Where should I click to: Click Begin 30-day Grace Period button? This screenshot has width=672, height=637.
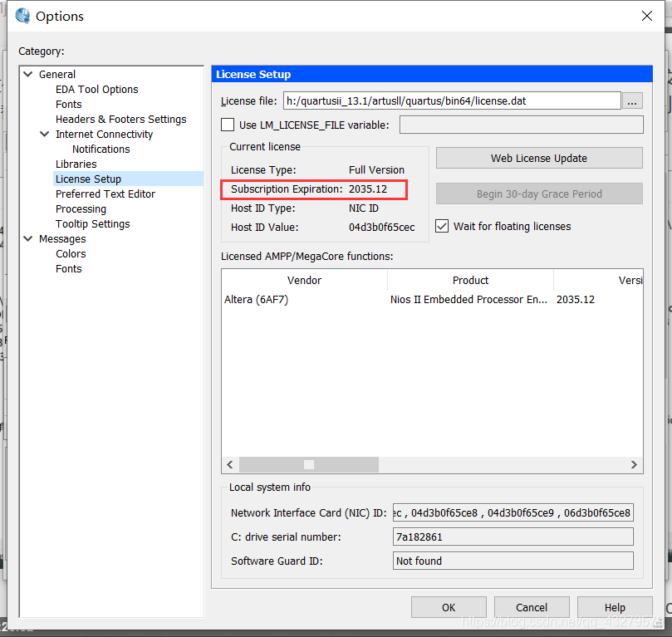click(539, 194)
